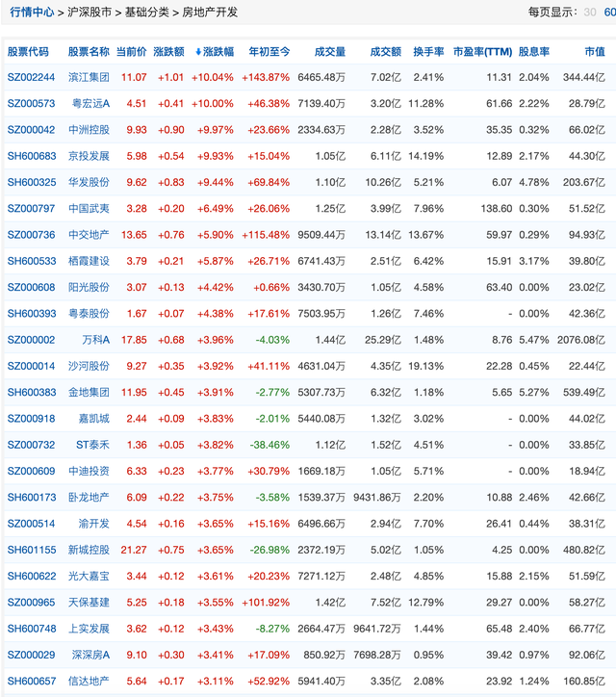This screenshot has height=697, width=616.
Task: Open the 滨江集团 stock page
Action: coord(89,77)
